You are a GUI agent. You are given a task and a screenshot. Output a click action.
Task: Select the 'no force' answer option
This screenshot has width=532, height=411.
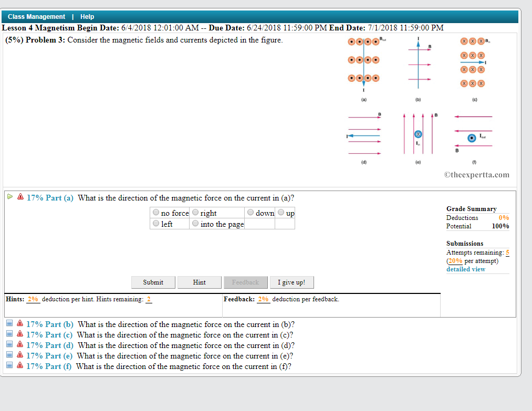[x=156, y=212]
